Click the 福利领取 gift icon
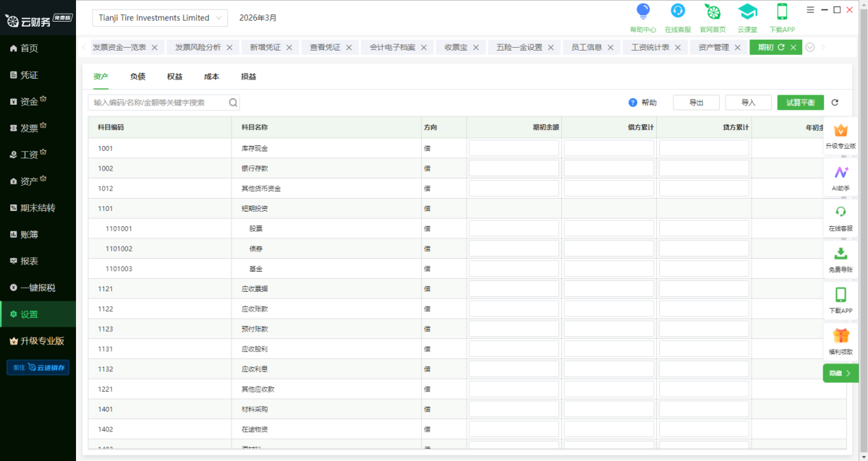 (x=841, y=336)
